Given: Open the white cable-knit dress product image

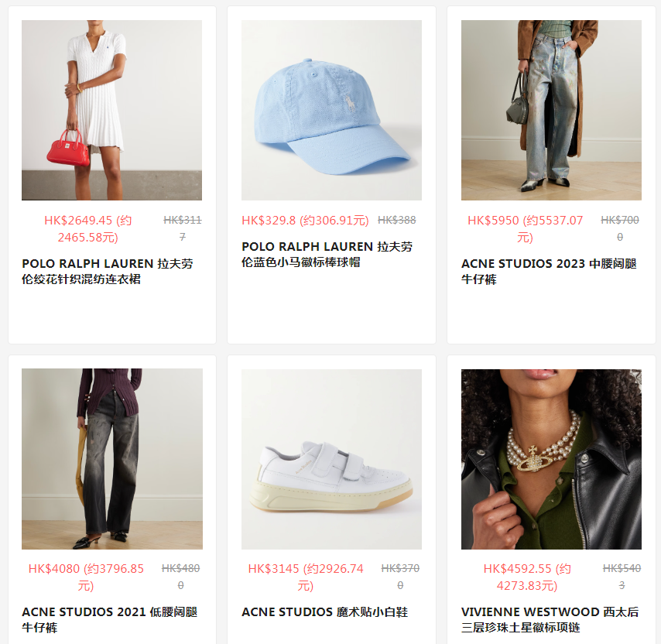Looking at the screenshot, I should (x=111, y=110).
